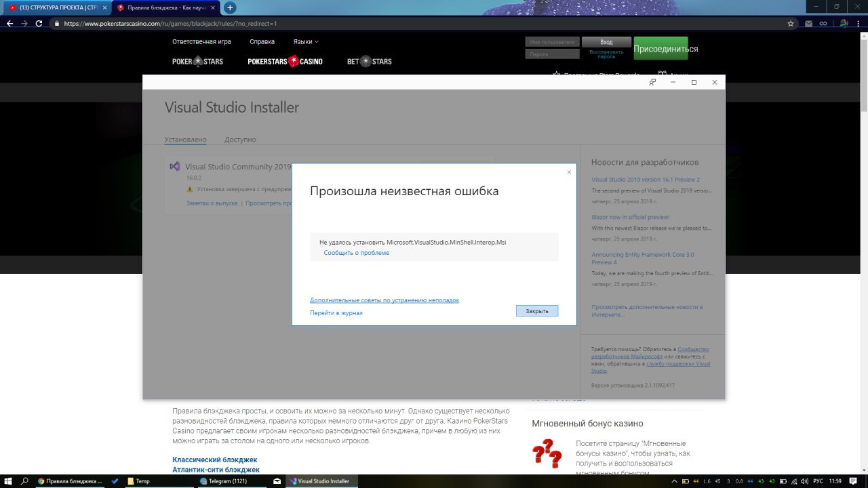Switch input language РУС indicator

click(x=818, y=481)
